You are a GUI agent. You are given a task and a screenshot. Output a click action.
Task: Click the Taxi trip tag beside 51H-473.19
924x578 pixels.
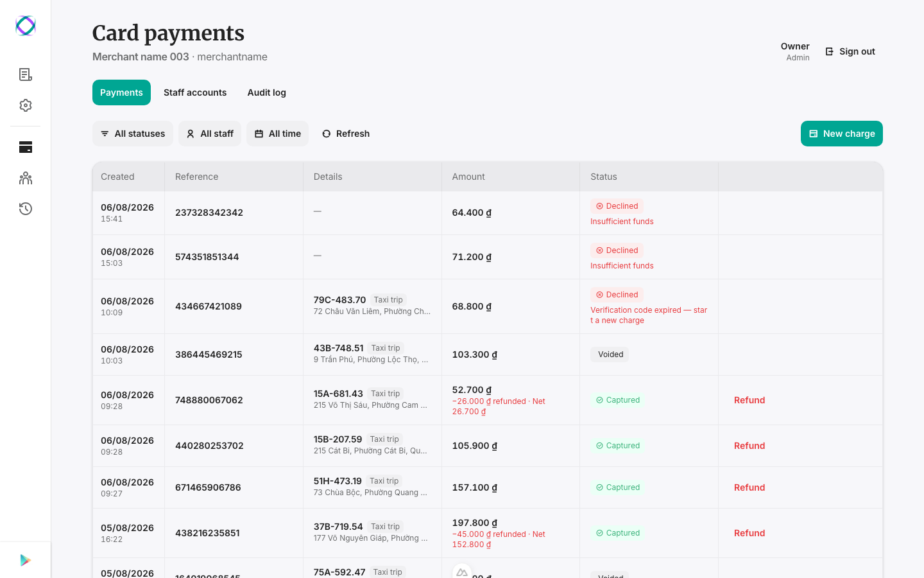(384, 481)
